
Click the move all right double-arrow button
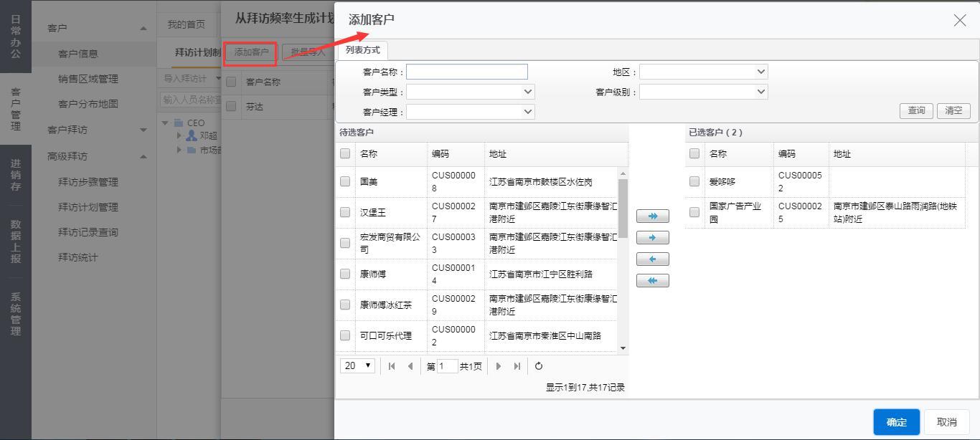[x=652, y=216]
